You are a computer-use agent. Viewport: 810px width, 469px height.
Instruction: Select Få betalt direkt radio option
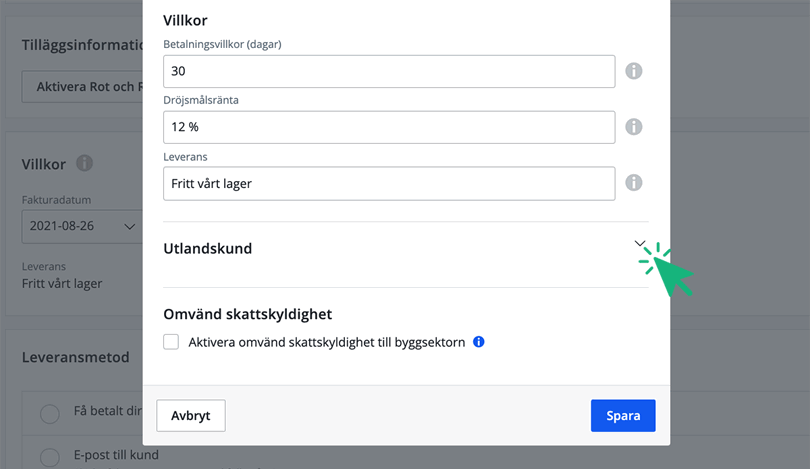50,414
